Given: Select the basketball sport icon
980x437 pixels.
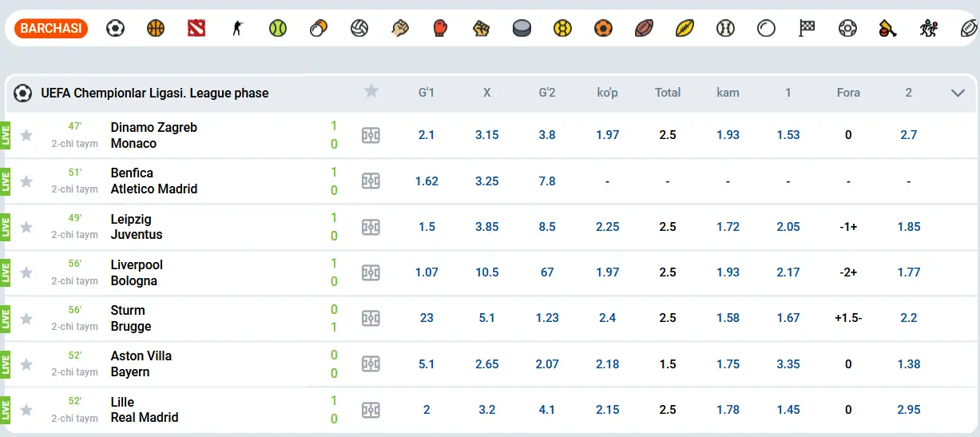Looking at the screenshot, I should [156, 29].
